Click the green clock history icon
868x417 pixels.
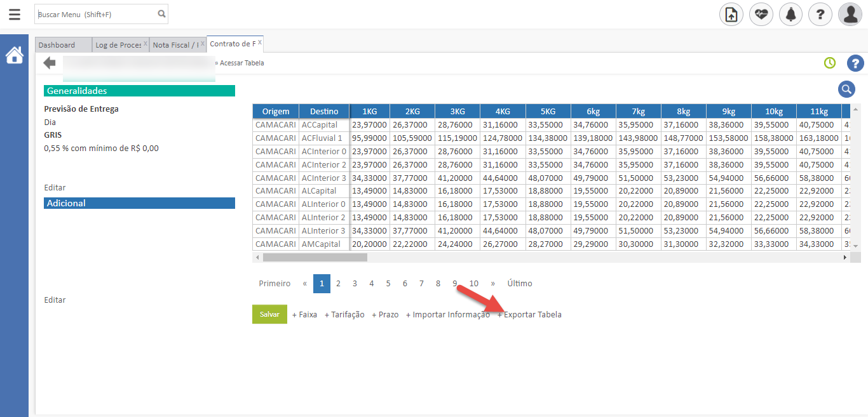tap(829, 63)
